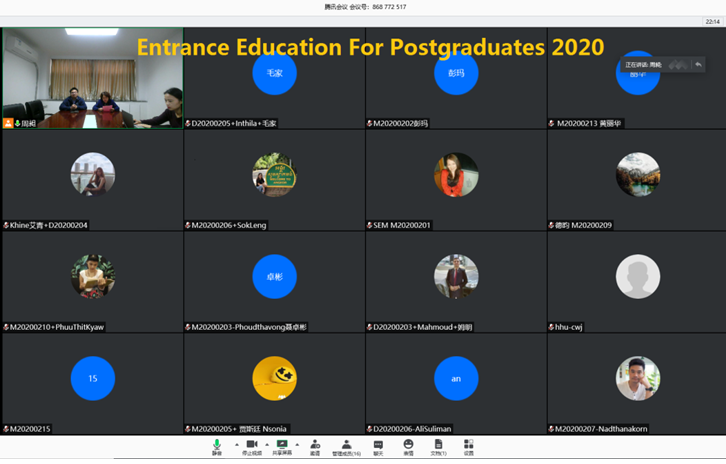Select SEM M20200201 participant tile
Image resolution: width=726 pixels, height=464 pixels.
pos(456,180)
